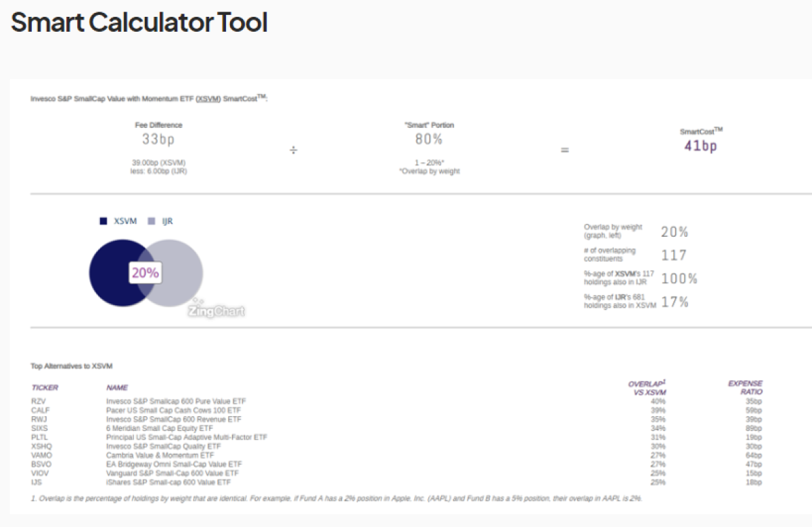Toggle the IJR legend marker
Screen dimensions: 812x527
click(152, 221)
